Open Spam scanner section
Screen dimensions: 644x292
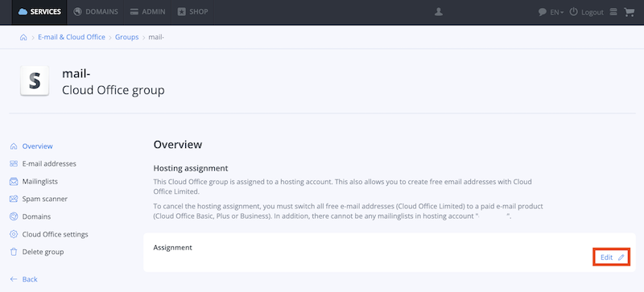(x=45, y=199)
